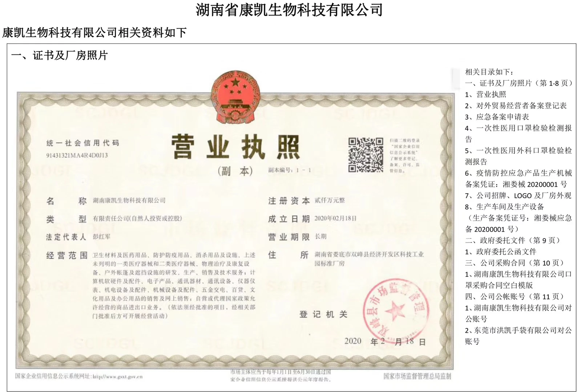Click the entry 2、东莞市洪凯手袋有限公司对公账号
This screenshot has width=577, height=392.
519,336
